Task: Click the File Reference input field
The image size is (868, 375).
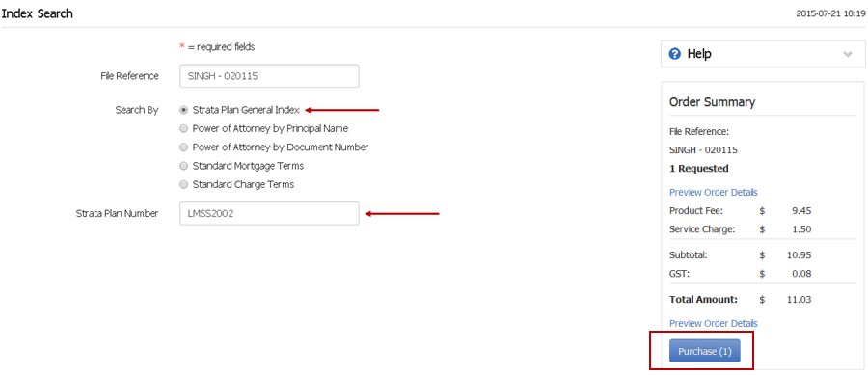Action: click(270, 76)
